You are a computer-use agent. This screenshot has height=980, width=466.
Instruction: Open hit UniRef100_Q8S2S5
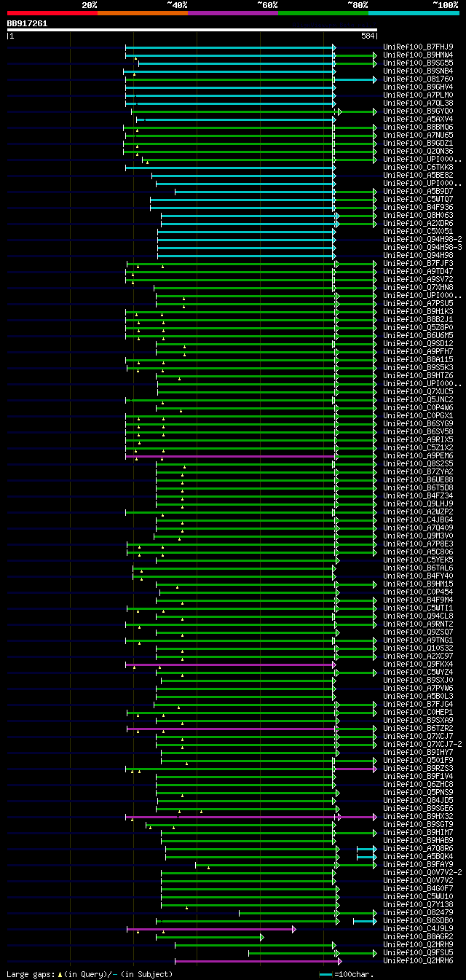click(418, 463)
